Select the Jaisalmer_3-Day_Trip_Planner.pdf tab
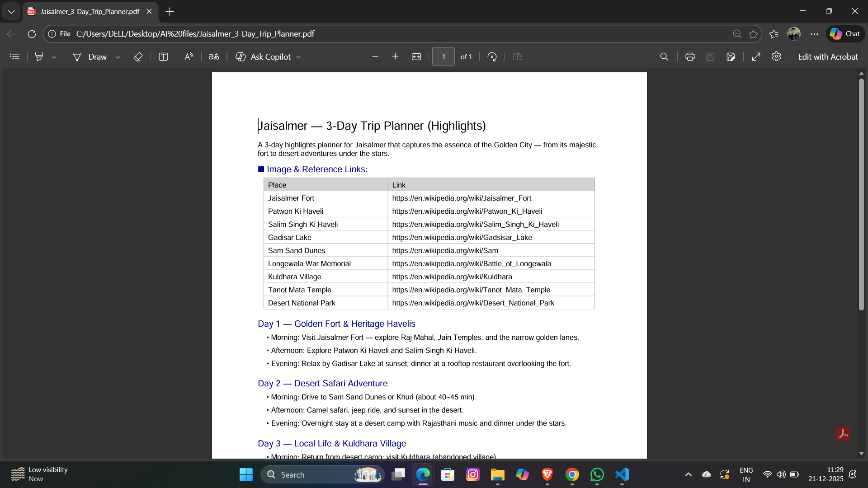The height and width of the screenshot is (488, 868). (x=90, y=11)
